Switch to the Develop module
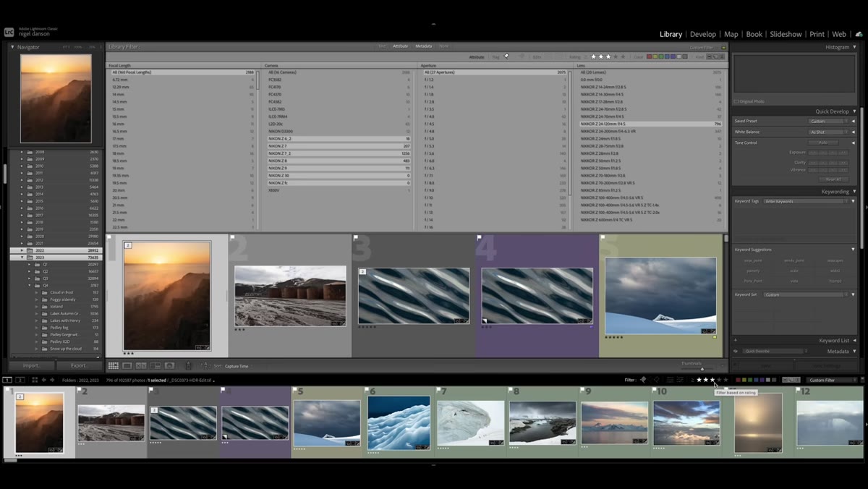 (703, 34)
